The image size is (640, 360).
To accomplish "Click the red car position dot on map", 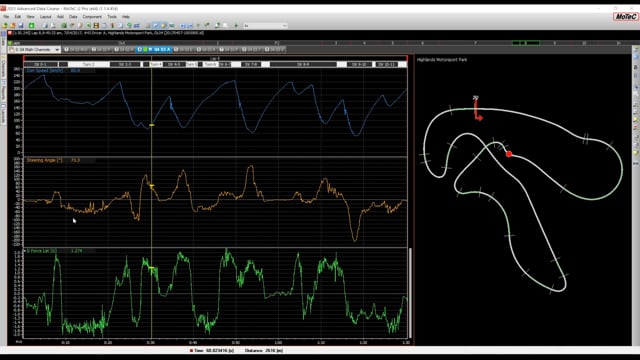I will 509,154.
